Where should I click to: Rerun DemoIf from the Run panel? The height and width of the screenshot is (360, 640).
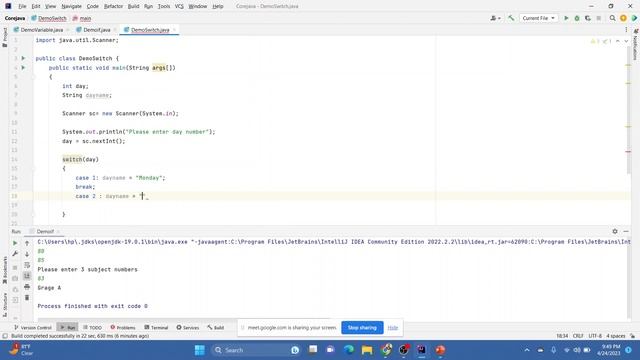[x=15, y=243]
